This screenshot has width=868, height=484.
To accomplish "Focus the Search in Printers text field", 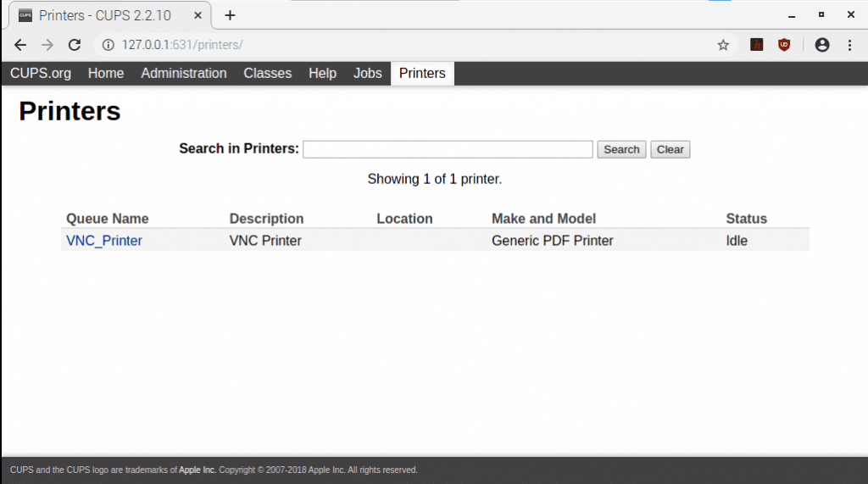I will click(x=448, y=149).
